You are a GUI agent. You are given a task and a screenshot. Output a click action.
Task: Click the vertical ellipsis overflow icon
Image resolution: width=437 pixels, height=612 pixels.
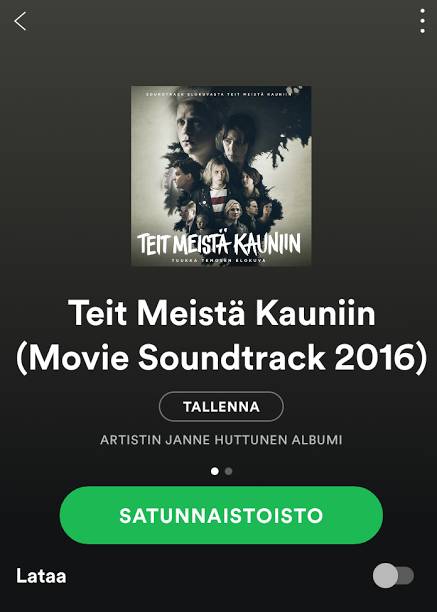422,21
